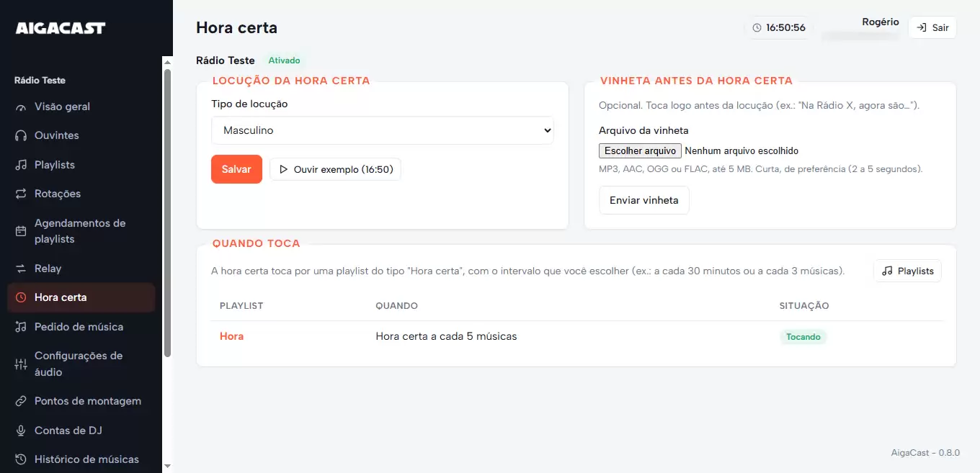Click the Playlists music note sidebar icon
Image resolution: width=980 pixels, height=473 pixels.
21,166
